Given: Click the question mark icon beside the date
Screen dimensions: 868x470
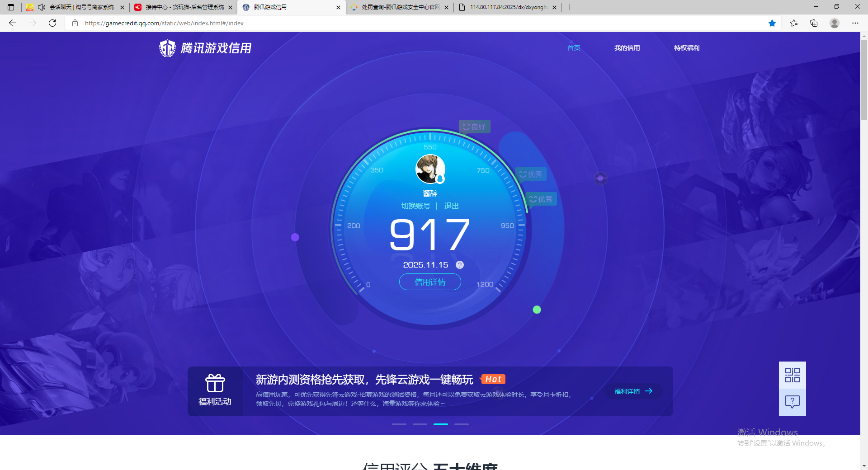Looking at the screenshot, I should click(x=459, y=265).
